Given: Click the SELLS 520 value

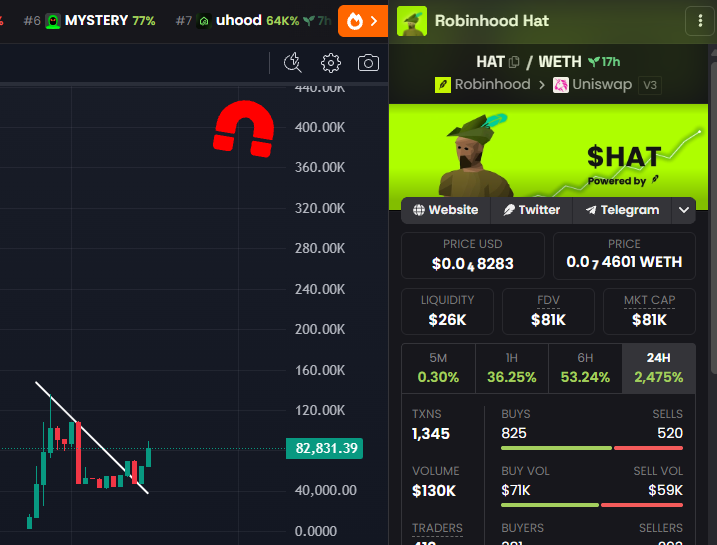Looking at the screenshot, I should 670,433.
